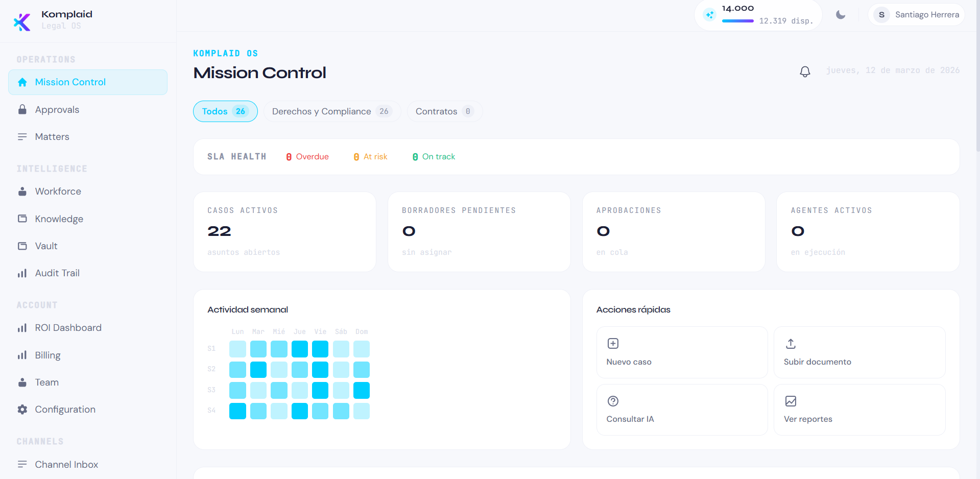The image size is (980, 479).
Task: Go to Matters section
Action: point(88,137)
